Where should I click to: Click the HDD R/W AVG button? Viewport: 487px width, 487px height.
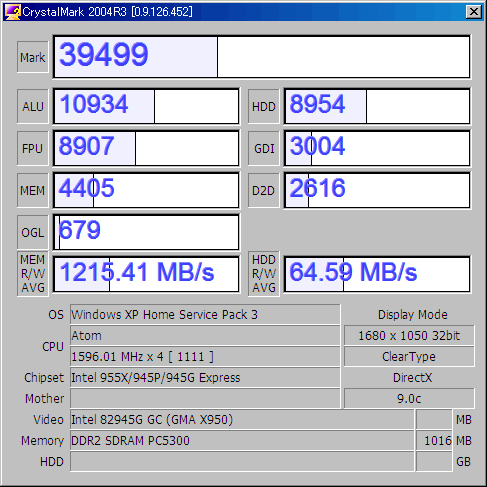coord(264,274)
